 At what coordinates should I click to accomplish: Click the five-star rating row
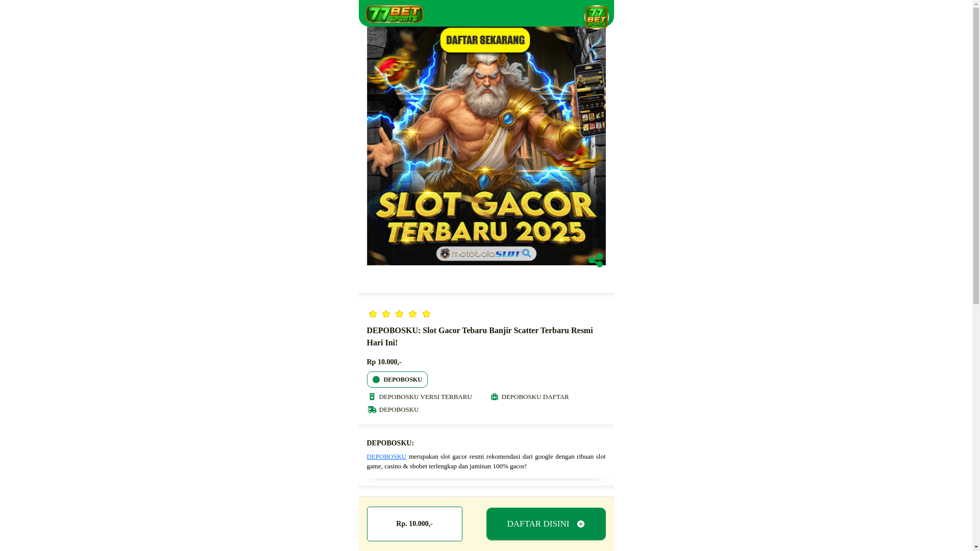[399, 314]
